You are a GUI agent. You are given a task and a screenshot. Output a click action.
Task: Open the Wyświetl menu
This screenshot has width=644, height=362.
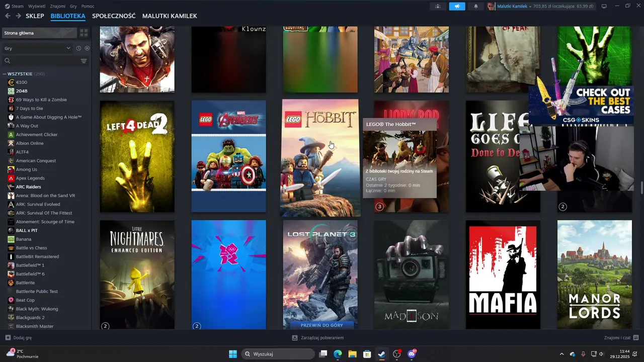point(36,6)
